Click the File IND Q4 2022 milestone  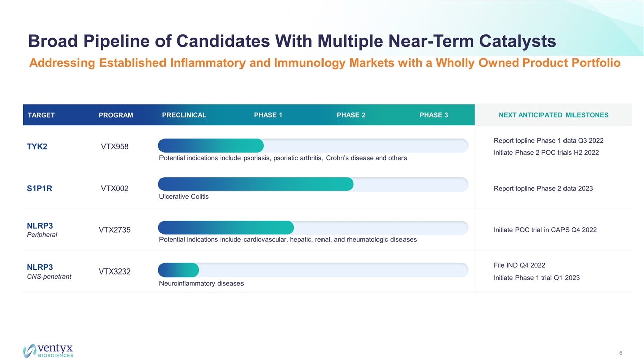pos(519,265)
